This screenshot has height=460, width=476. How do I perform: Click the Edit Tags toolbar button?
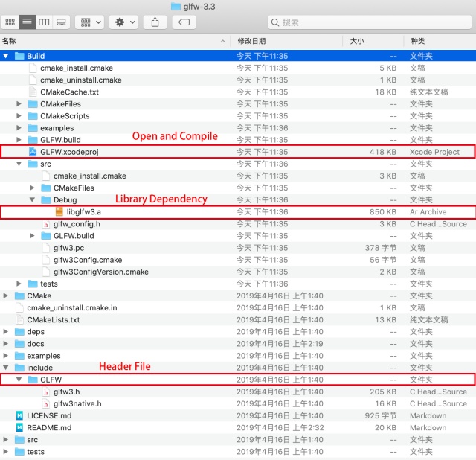(x=184, y=22)
